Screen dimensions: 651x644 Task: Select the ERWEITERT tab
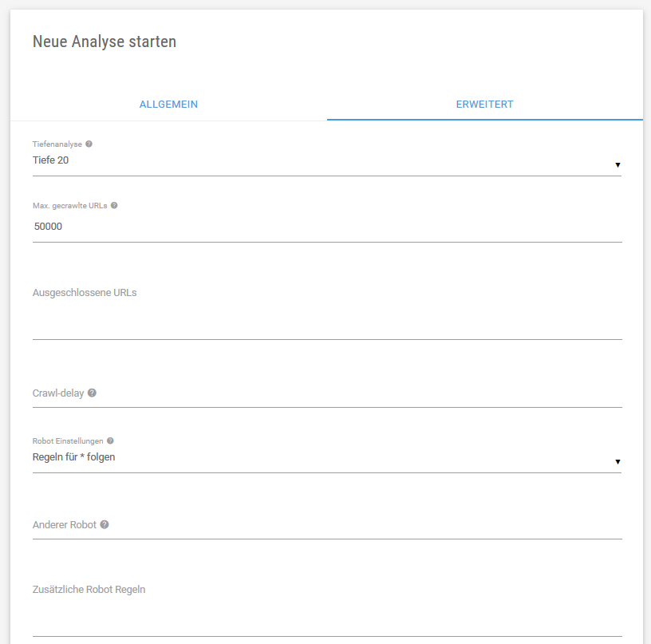(484, 105)
